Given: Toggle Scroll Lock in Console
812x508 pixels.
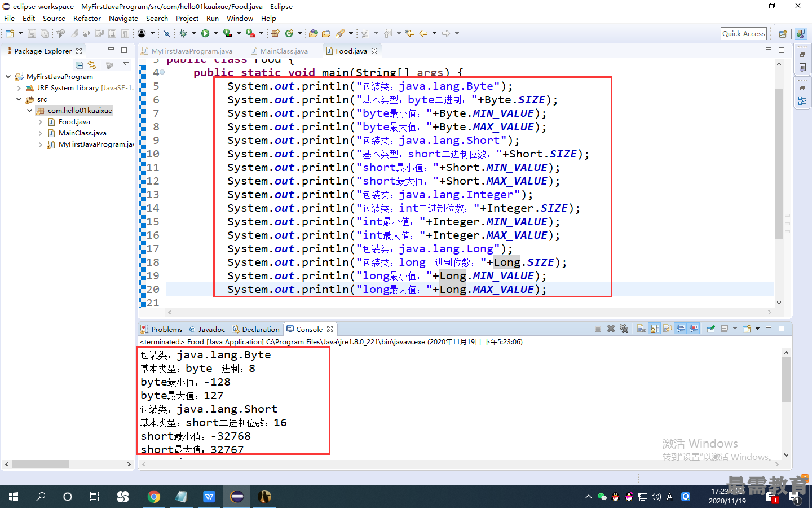Looking at the screenshot, I should pyautogui.click(x=655, y=329).
